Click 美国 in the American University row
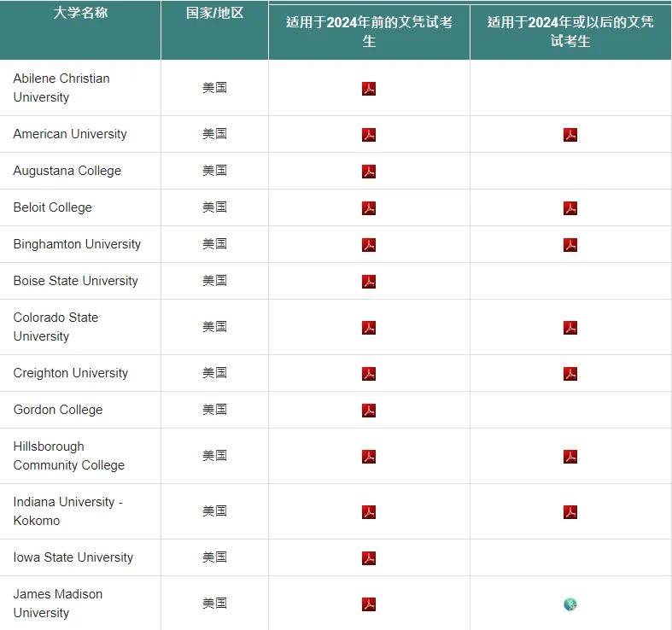Screen dimensions: 672x630 (214, 134)
